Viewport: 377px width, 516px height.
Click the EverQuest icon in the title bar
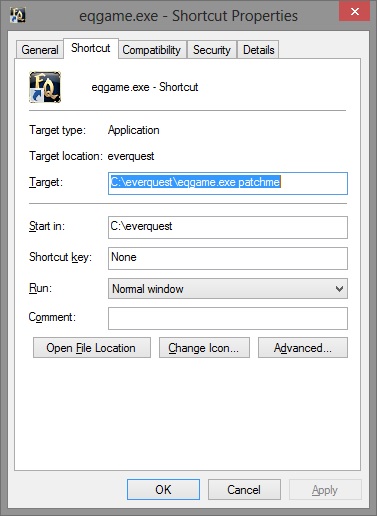tap(17, 15)
